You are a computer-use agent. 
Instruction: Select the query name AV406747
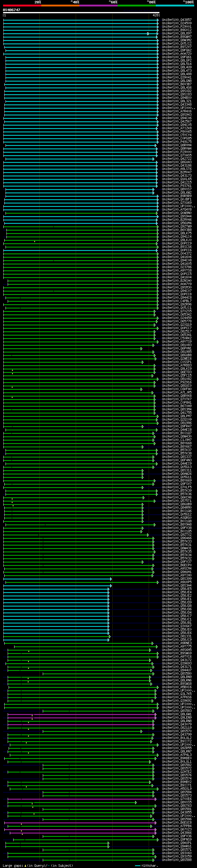click(11, 10)
